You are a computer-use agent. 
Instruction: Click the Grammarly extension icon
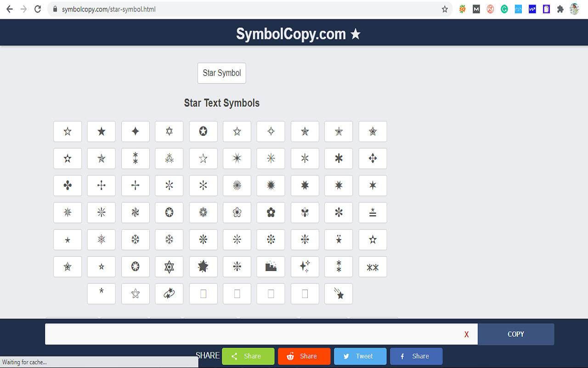pyautogui.click(x=504, y=9)
